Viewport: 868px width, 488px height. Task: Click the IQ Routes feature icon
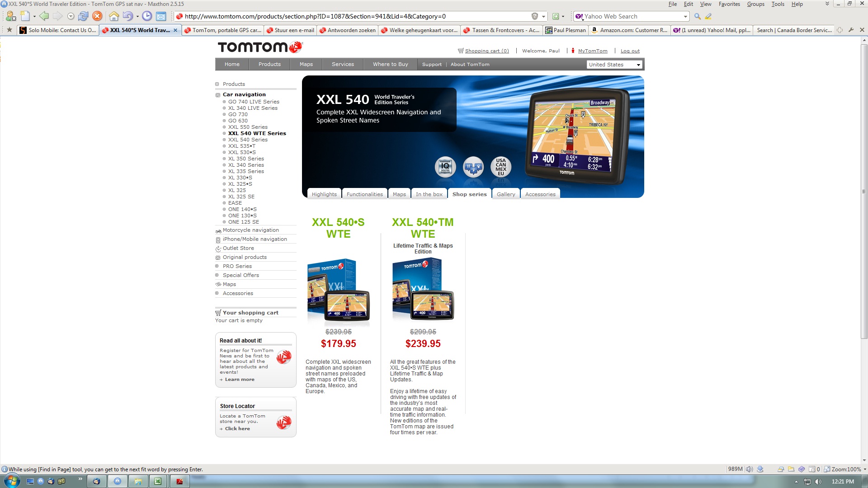pyautogui.click(x=445, y=167)
